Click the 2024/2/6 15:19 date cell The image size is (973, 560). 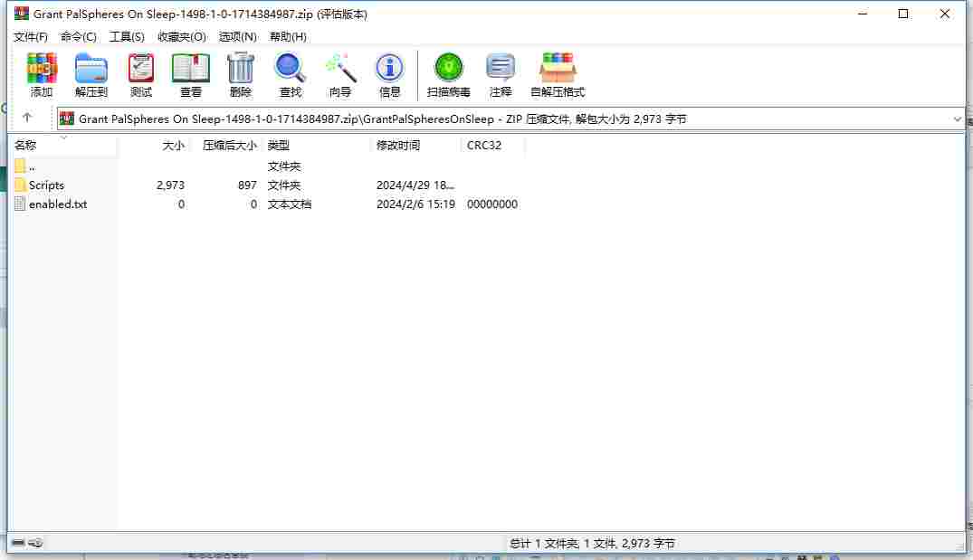pos(415,204)
